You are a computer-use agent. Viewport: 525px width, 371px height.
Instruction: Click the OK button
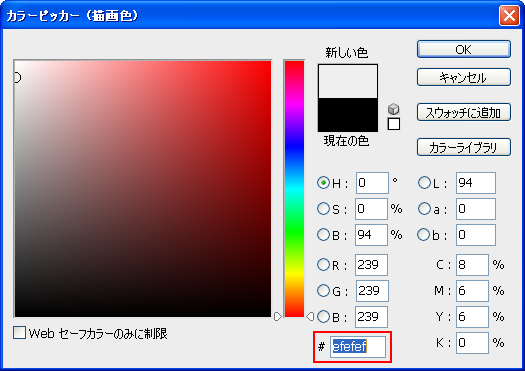(464, 49)
